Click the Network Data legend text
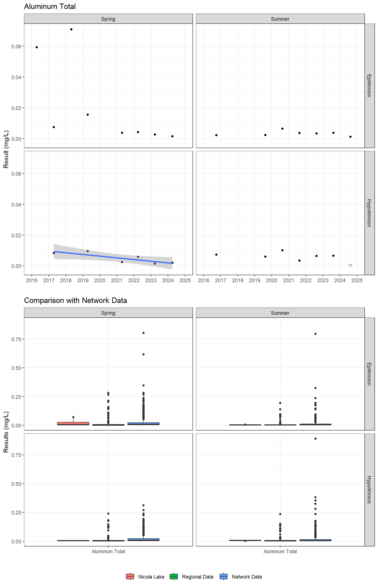 pyautogui.click(x=247, y=577)
